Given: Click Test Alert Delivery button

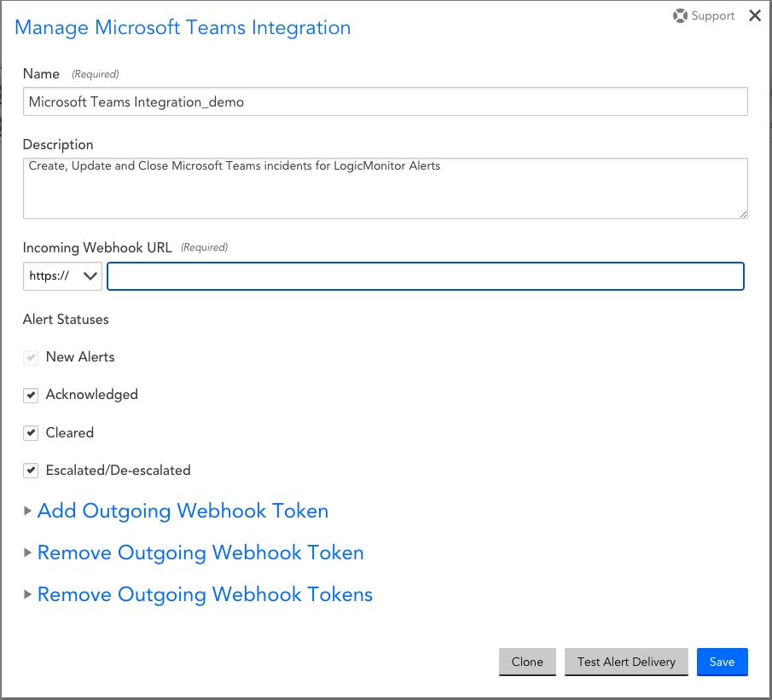Looking at the screenshot, I should tap(626, 662).
